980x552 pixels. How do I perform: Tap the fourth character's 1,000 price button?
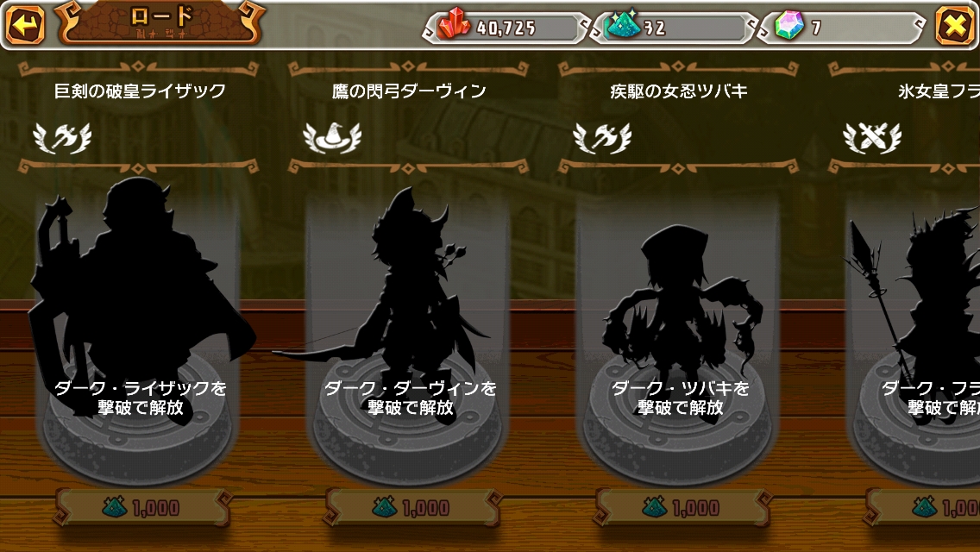pyautogui.click(x=924, y=507)
